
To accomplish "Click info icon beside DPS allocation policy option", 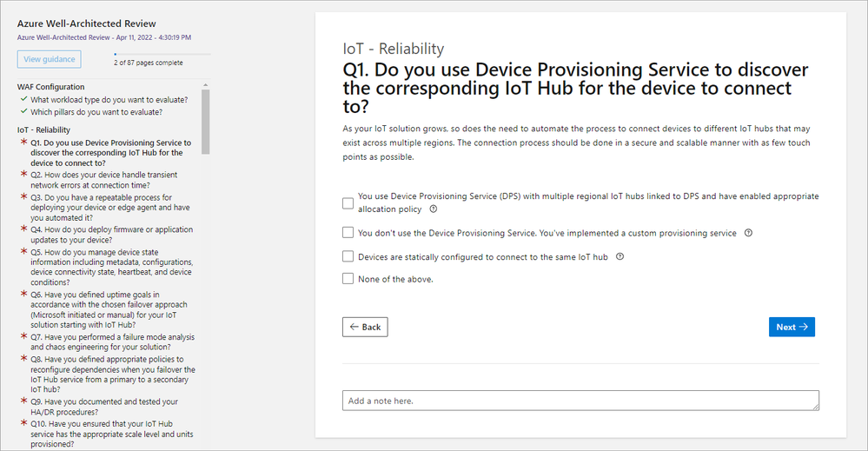I will click(434, 209).
